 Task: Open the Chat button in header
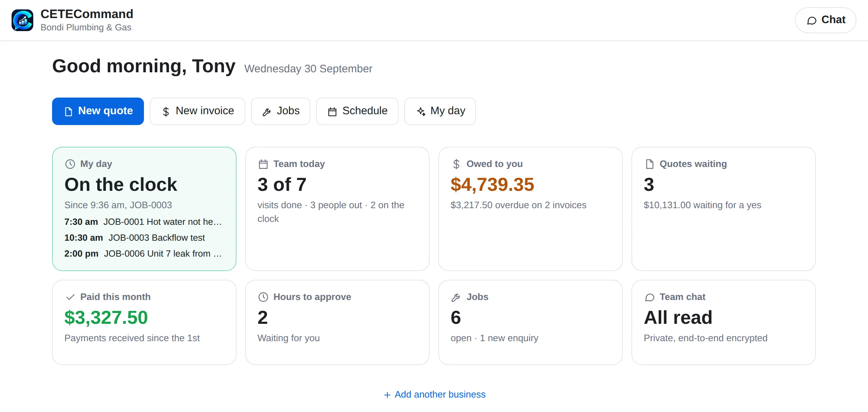[825, 20]
